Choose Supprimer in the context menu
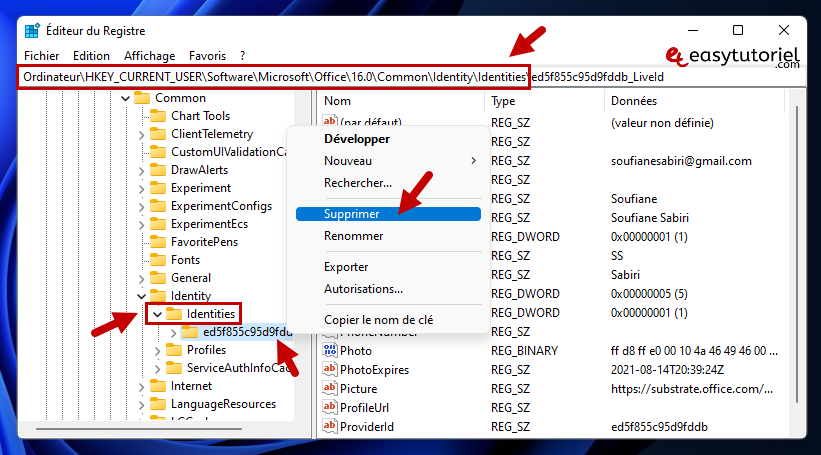This screenshot has width=821, height=455. (388, 214)
